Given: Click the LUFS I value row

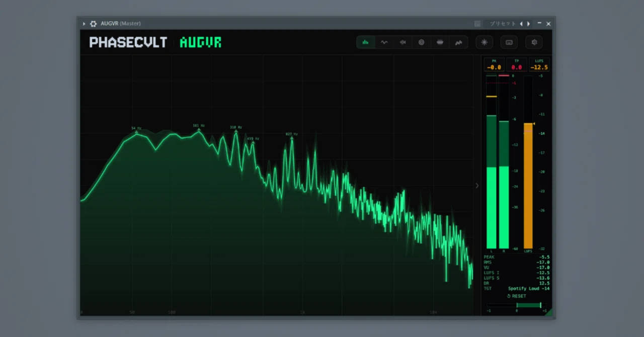Looking at the screenshot, I should [517, 273].
